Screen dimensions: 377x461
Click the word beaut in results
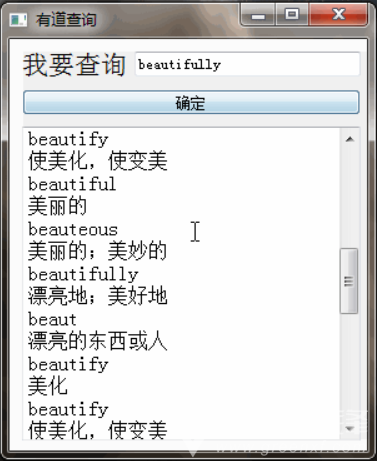pyautogui.click(x=52, y=319)
